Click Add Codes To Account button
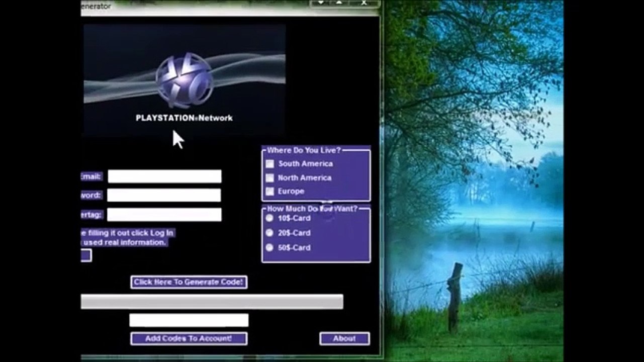Image resolution: width=644 pixels, height=362 pixels. tap(189, 338)
